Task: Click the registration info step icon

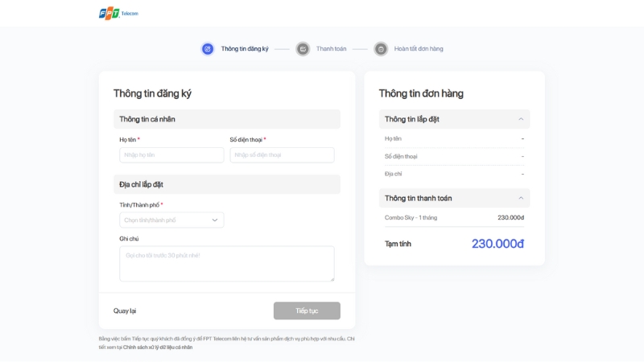Action: coord(208,49)
